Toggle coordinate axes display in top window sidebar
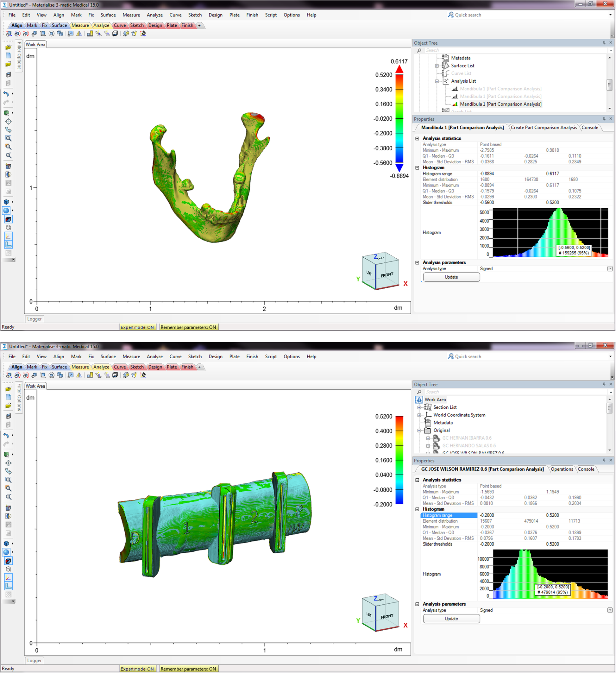This screenshot has height=673, width=616. point(8,236)
